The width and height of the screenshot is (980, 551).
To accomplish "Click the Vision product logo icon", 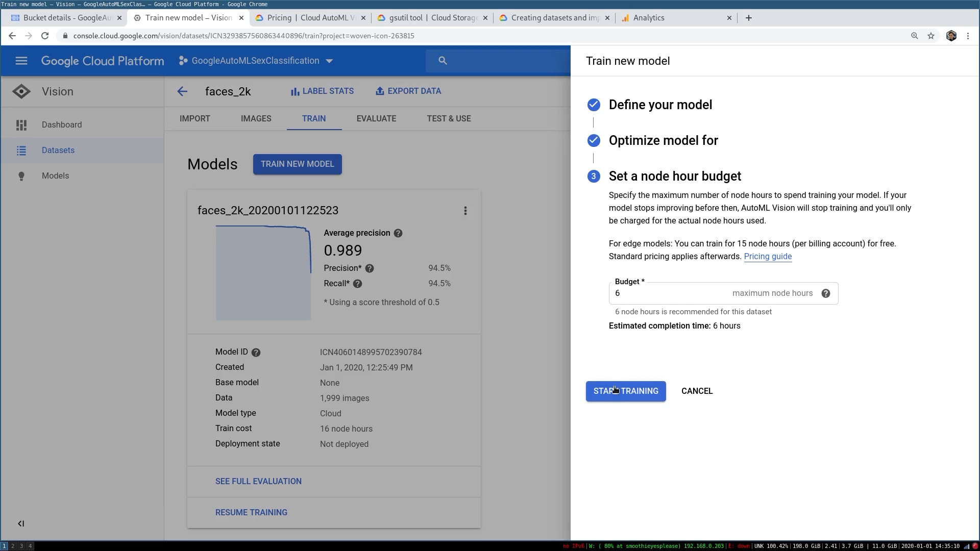I will pyautogui.click(x=21, y=92).
